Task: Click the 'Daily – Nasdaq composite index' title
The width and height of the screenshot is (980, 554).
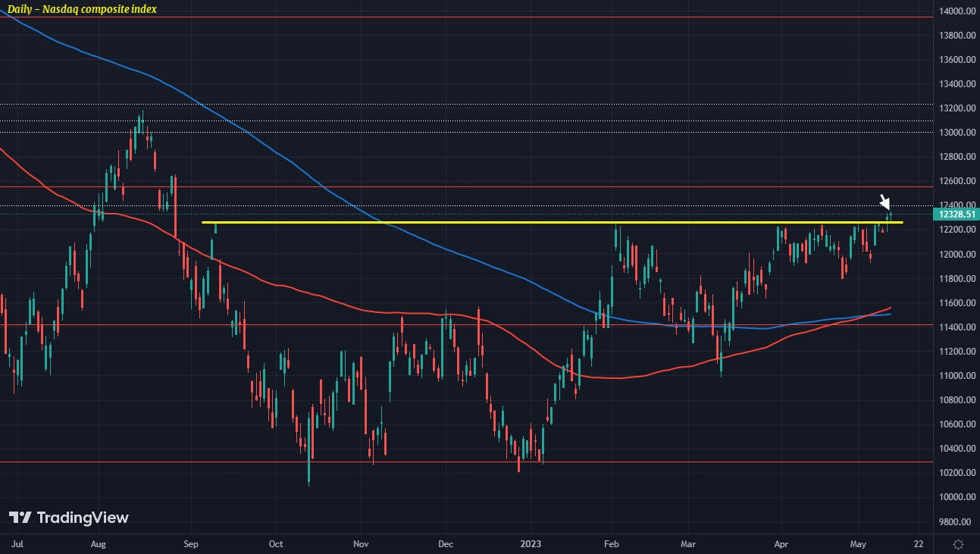Action: click(x=83, y=9)
